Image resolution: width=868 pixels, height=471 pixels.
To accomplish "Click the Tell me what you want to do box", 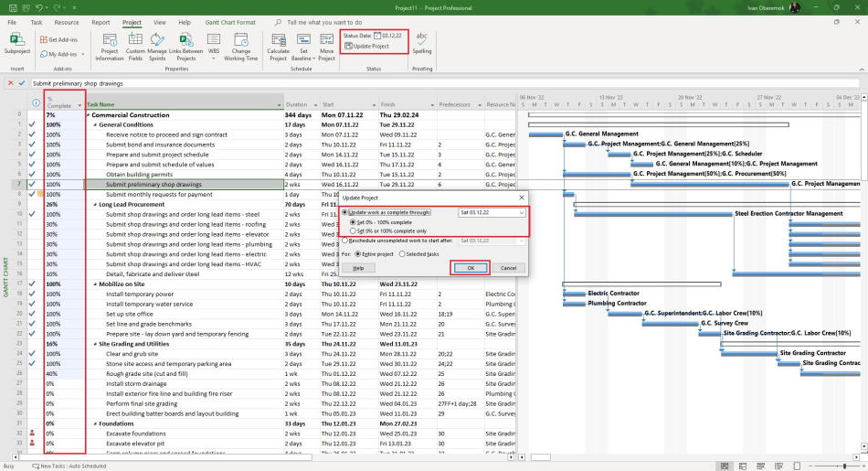I will pyautogui.click(x=324, y=22).
